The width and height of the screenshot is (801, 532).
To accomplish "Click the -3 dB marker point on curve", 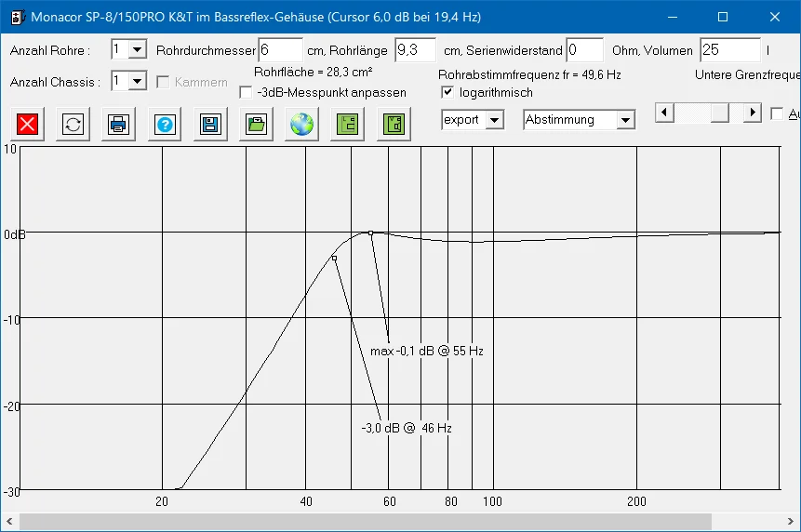I will [334, 259].
